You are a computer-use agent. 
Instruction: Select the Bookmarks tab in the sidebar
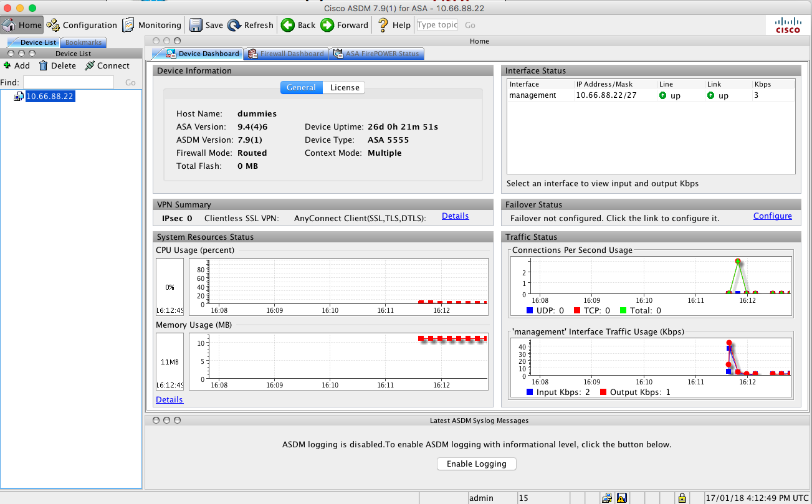(83, 42)
